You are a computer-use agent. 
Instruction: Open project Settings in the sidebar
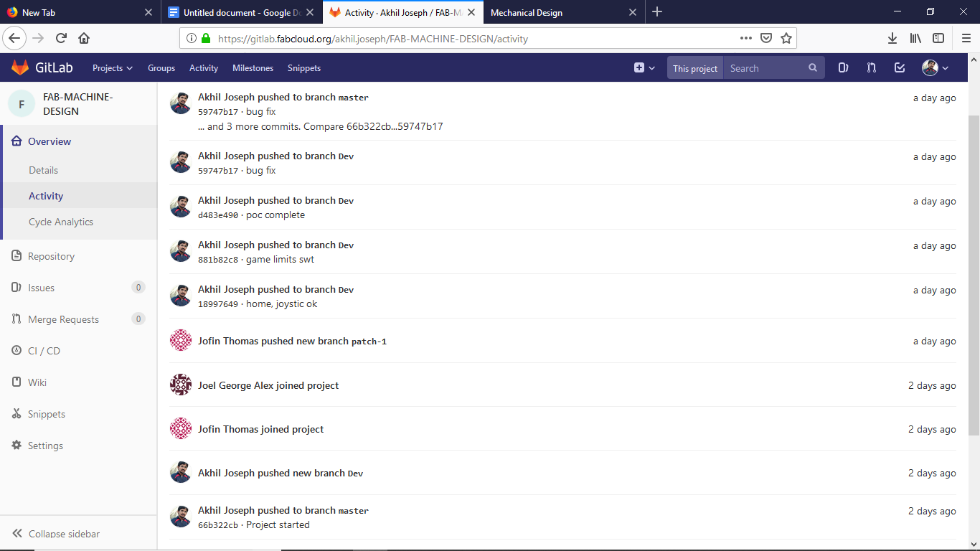[x=45, y=446]
